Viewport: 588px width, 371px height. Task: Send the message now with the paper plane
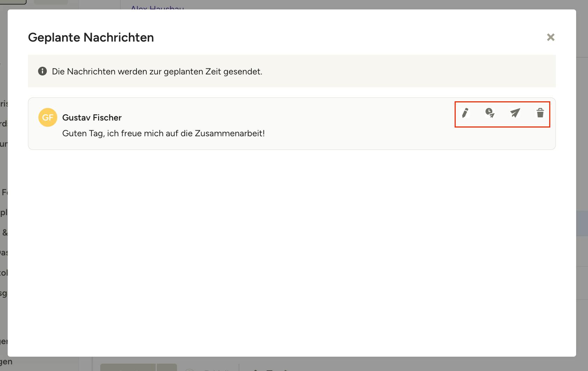tap(515, 113)
